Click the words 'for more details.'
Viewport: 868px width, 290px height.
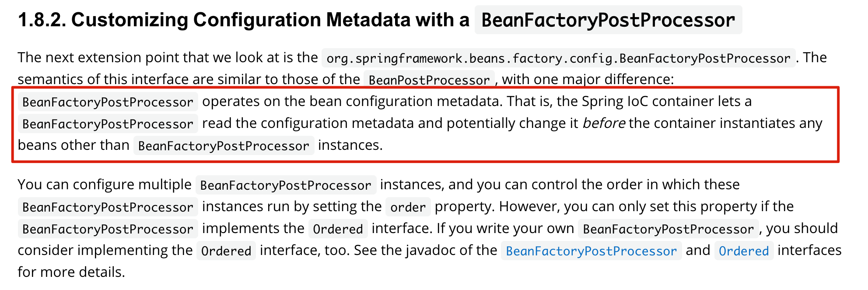tap(71, 272)
